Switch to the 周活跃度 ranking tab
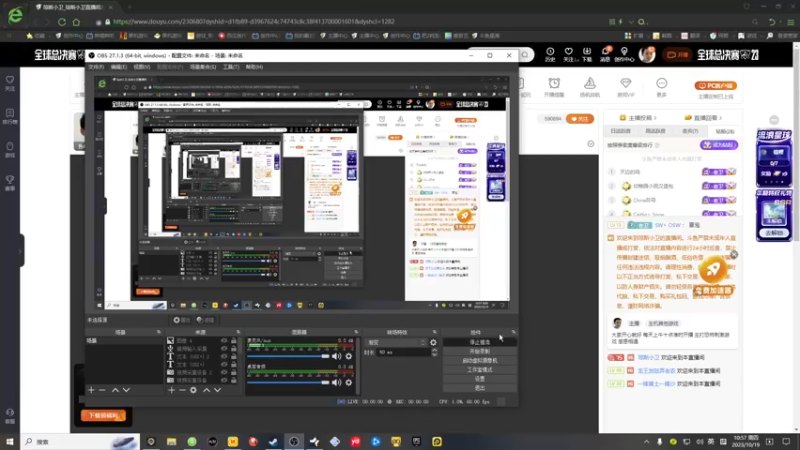Screen dimensions: 800x450 coord(655,131)
